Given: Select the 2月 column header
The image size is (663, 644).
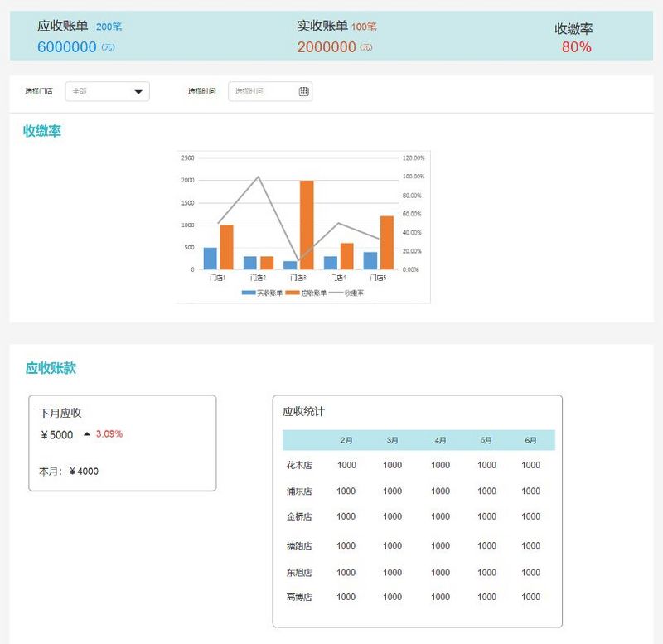Looking at the screenshot, I should coord(346,440).
